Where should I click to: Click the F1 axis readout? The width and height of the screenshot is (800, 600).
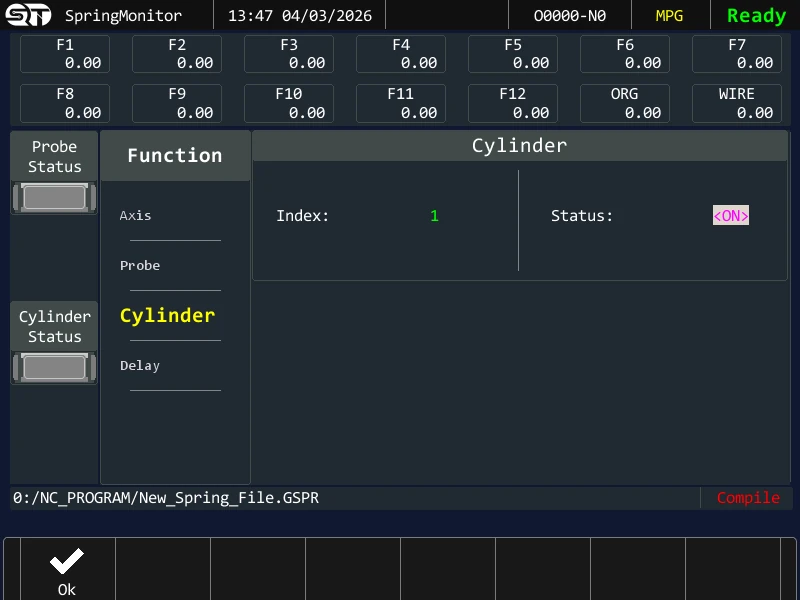click(65, 54)
